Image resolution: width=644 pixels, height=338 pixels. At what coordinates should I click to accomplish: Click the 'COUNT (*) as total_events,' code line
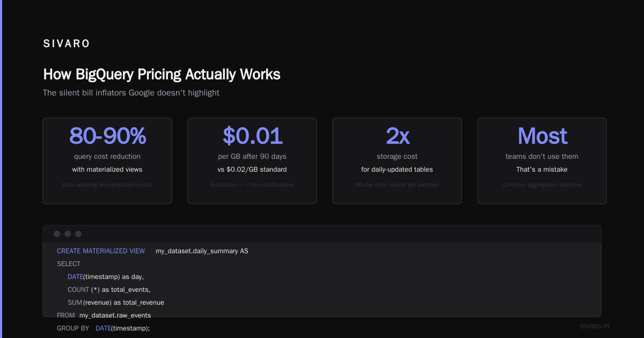[109, 290]
